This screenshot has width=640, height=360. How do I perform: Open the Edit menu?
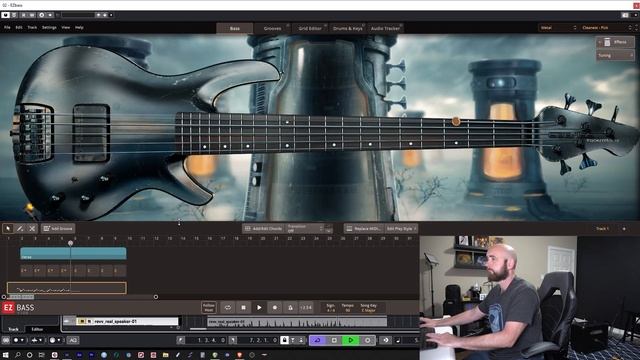(x=19, y=27)
